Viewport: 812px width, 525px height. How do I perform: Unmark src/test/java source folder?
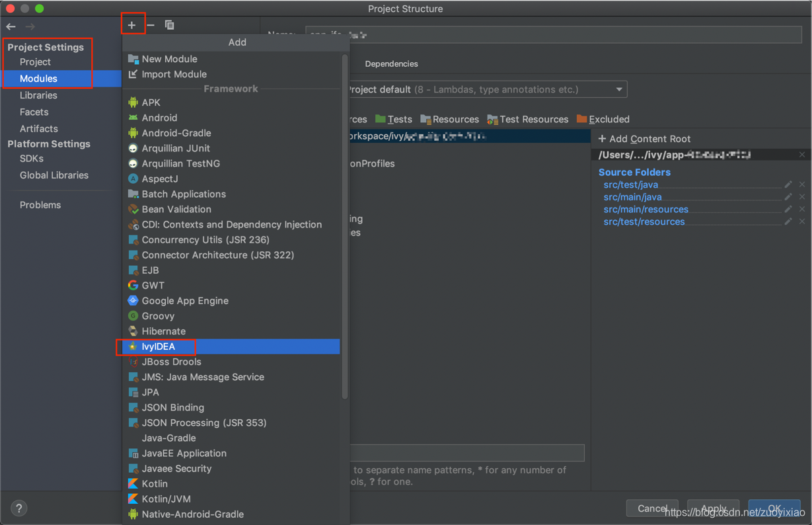(x=802, y=184)
